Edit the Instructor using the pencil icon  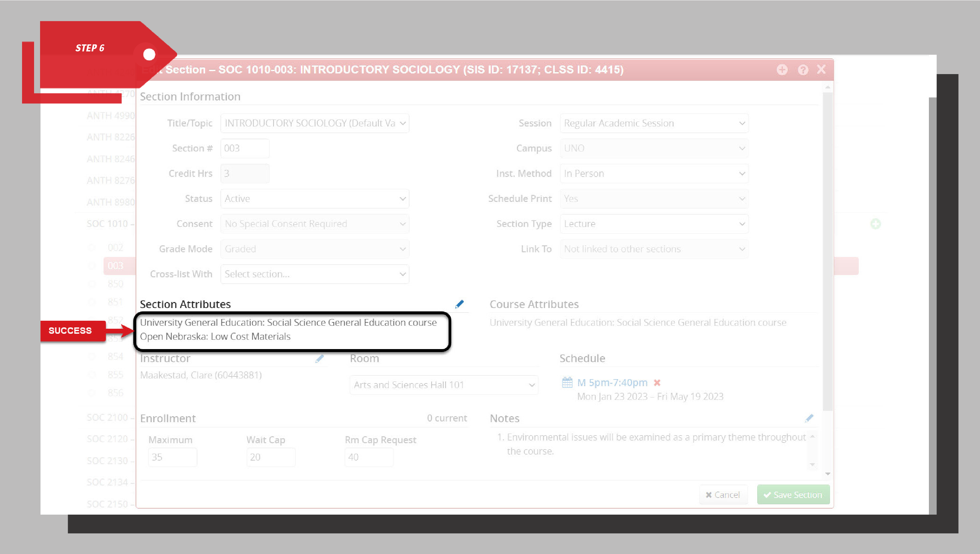(320, 358)
